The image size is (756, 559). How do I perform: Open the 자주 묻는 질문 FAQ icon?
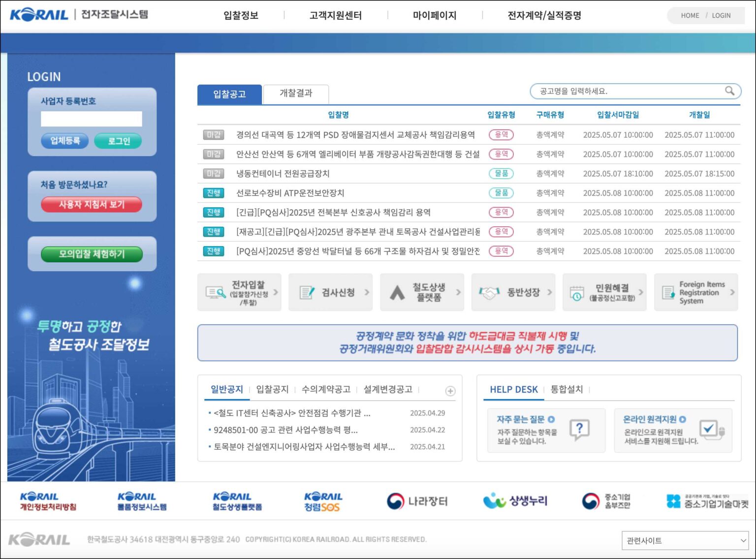tap(545, 430)
